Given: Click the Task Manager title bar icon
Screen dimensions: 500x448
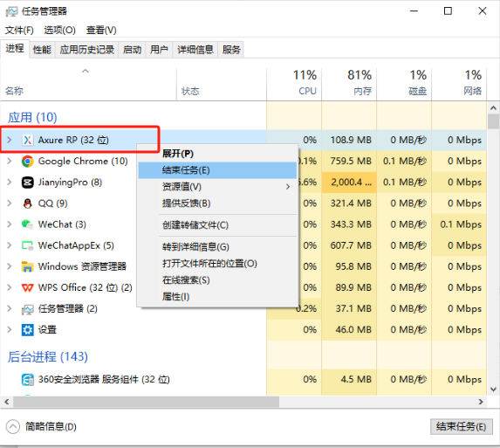Looking at the screenshot, I should [12, 12].
